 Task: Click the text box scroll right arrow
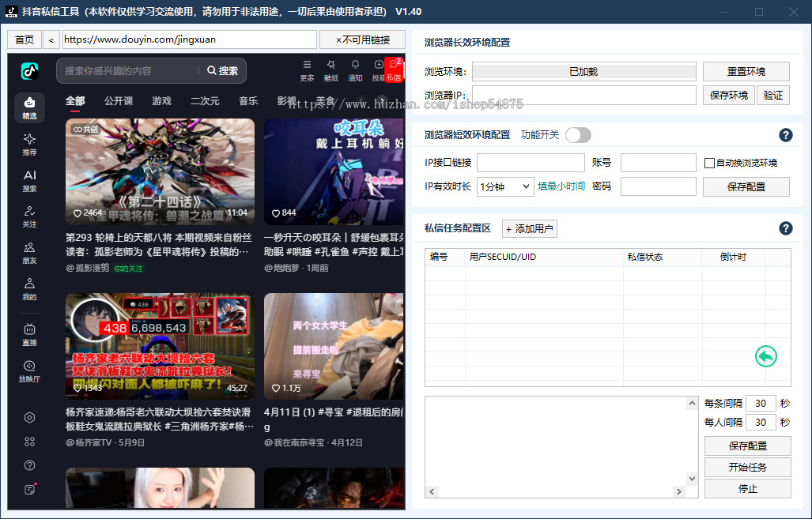[678, 491]
